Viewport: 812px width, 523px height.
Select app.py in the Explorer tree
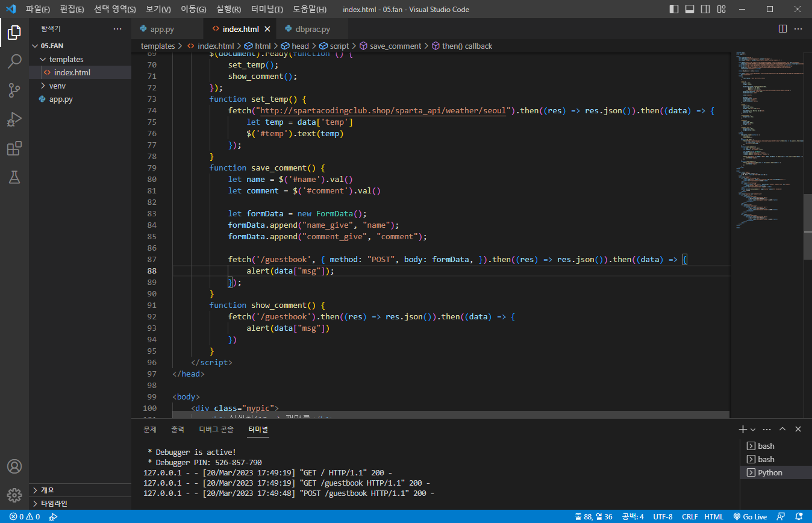point(80,99)
